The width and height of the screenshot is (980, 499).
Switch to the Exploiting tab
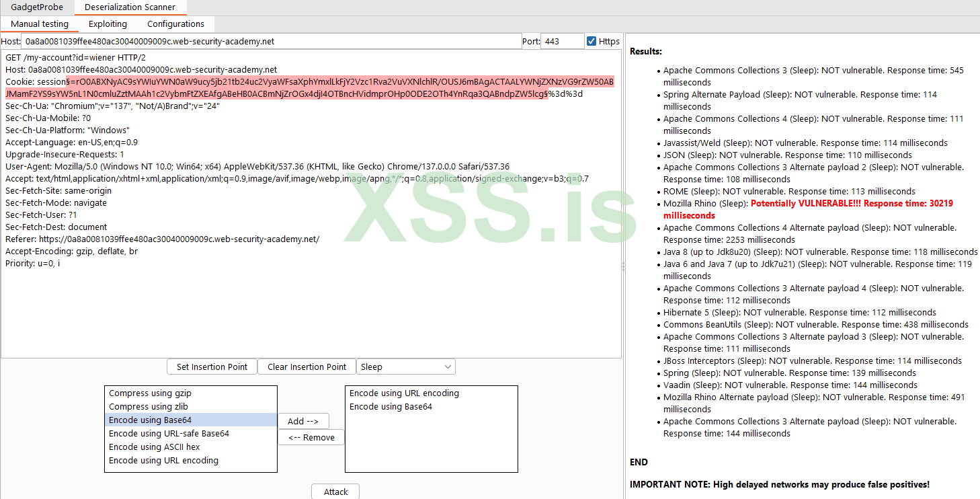108,24
